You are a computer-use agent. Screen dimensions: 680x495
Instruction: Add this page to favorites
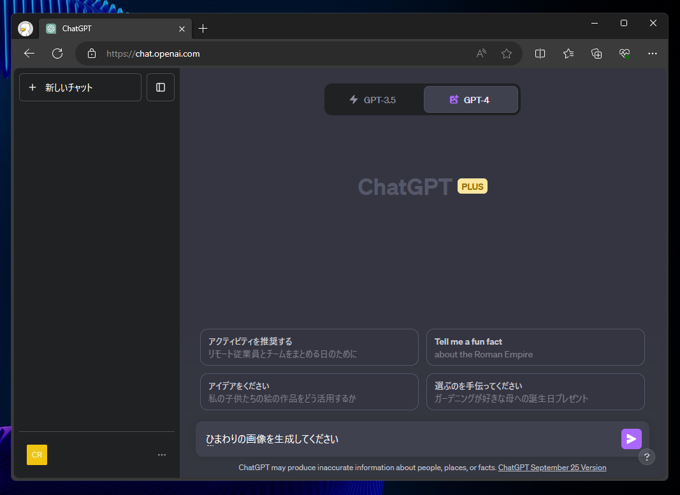pos(507,53)
